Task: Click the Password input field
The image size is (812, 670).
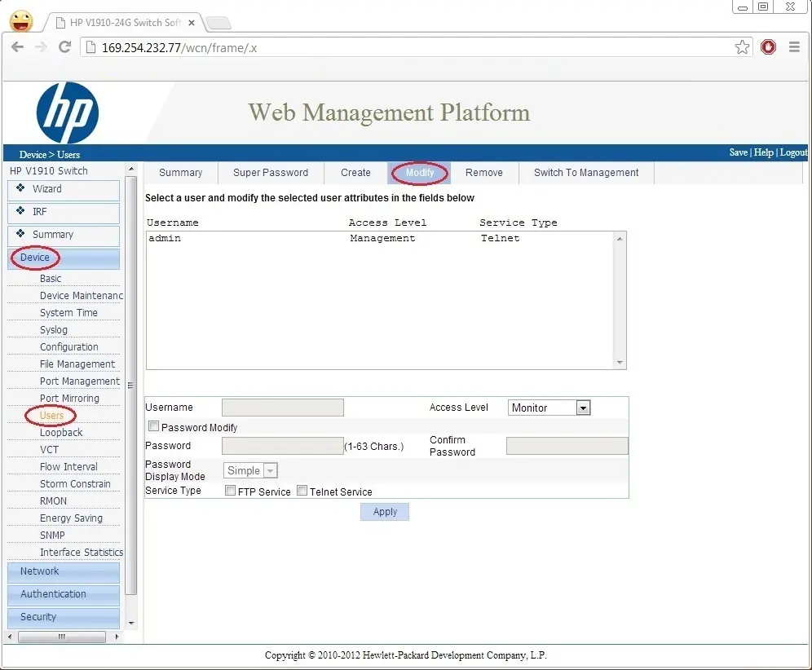Action: 283,446
